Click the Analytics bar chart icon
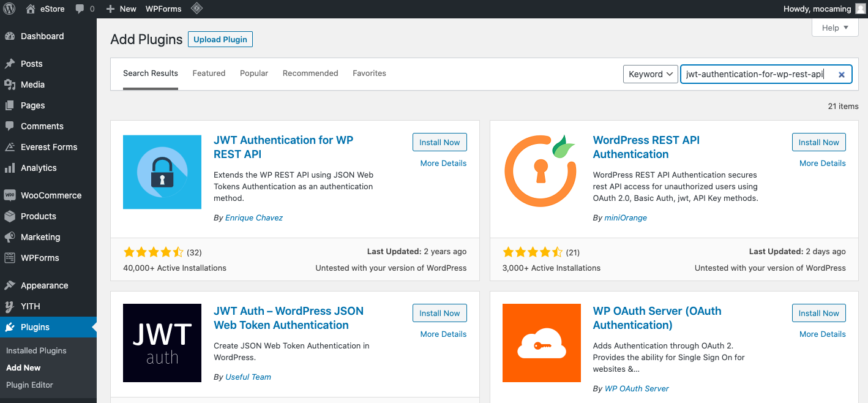 click(x=10, y=168)
